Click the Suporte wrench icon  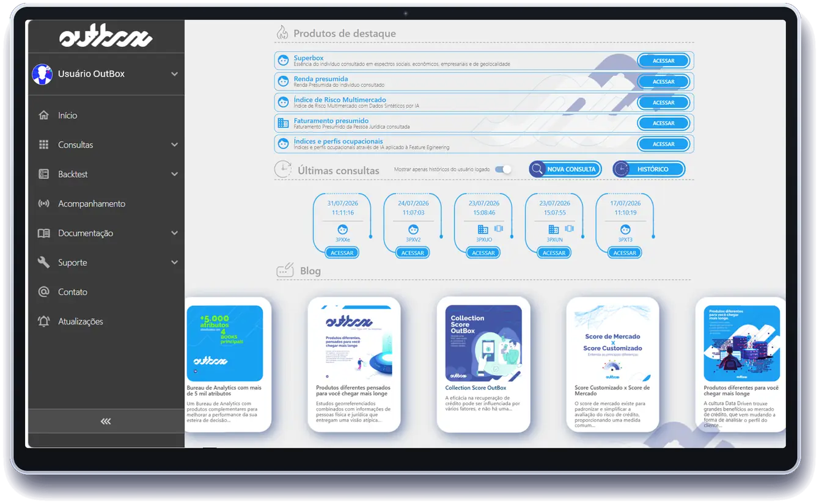pyautogui.click(x=43, y=262)
